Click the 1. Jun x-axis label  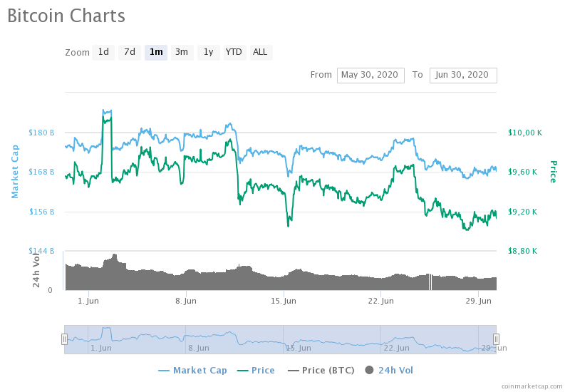(88, 301)
